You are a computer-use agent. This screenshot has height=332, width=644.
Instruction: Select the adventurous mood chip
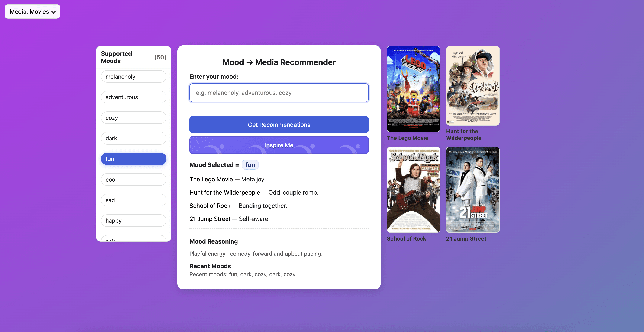[x=134, y=97]
